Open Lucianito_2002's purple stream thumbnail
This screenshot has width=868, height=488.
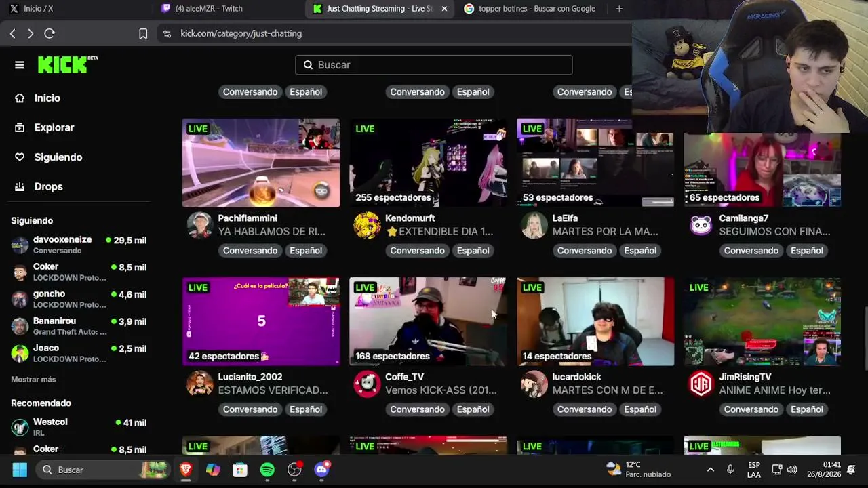tap(261, 321)
